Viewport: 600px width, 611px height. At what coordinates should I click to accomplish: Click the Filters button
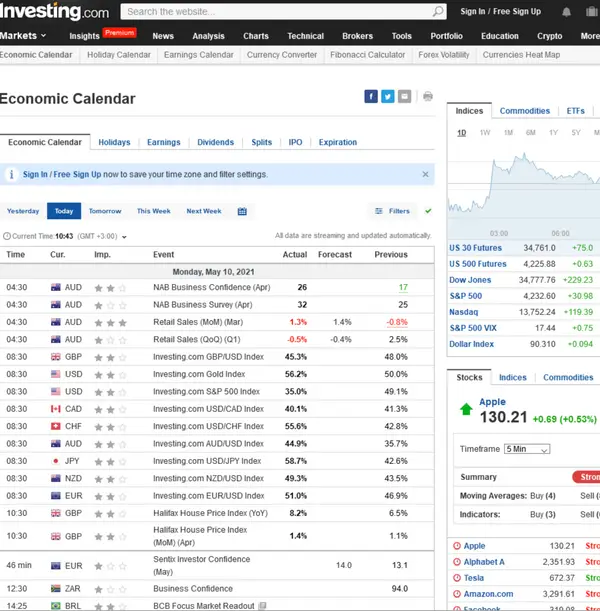coord(392,211)
